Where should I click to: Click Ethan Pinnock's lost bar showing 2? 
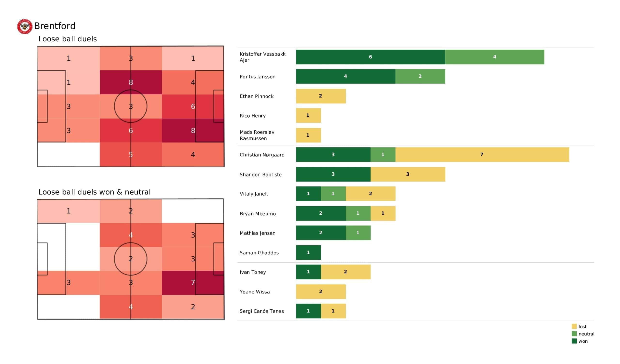point(321,96)
